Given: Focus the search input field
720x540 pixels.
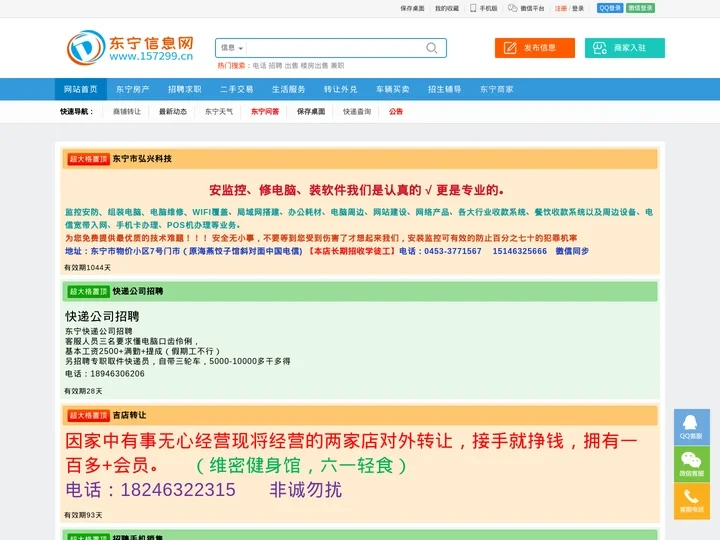Looking at the screenshot, I should [x=335, y=48].
